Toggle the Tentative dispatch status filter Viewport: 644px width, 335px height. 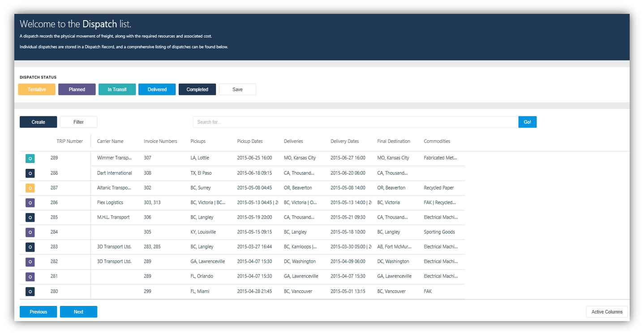36,89
